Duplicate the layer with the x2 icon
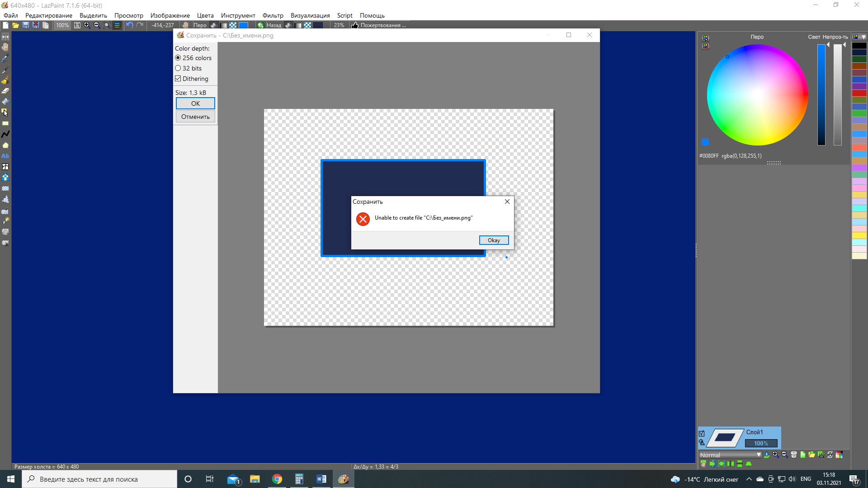Image resolution: width=868 pixels, height=488 pixels. pos(821,455)
